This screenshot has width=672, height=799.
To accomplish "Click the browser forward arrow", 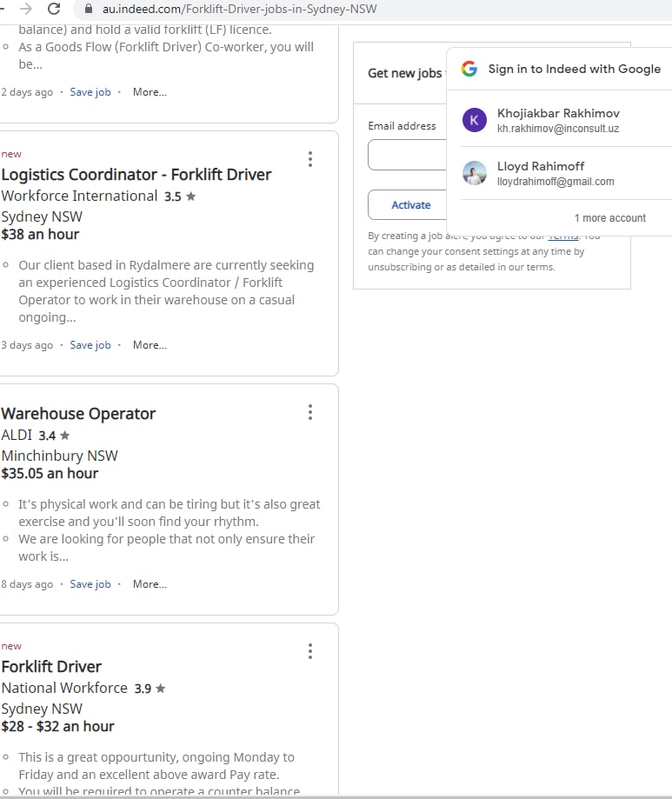I will tap(25, 9).
